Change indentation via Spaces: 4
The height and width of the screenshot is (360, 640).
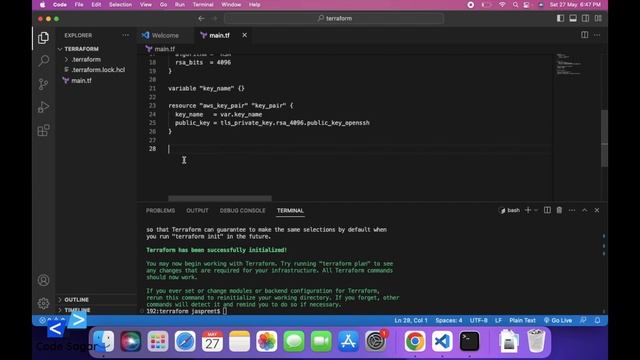[x=449, y=320]
